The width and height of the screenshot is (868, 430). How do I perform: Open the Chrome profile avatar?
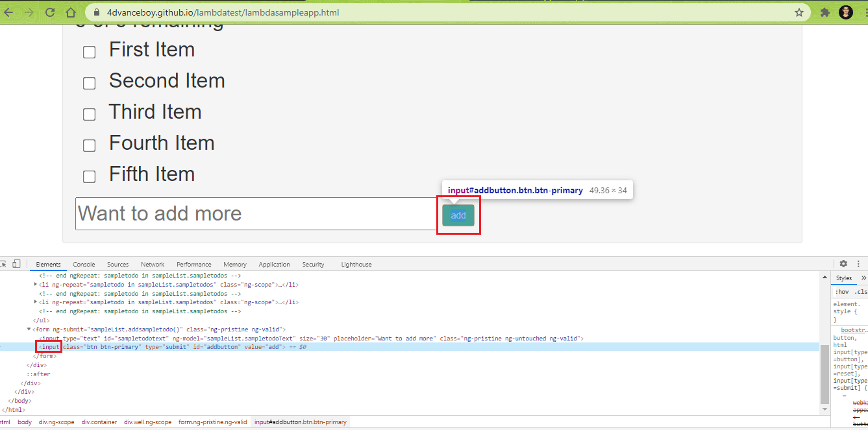pos(845,12)
